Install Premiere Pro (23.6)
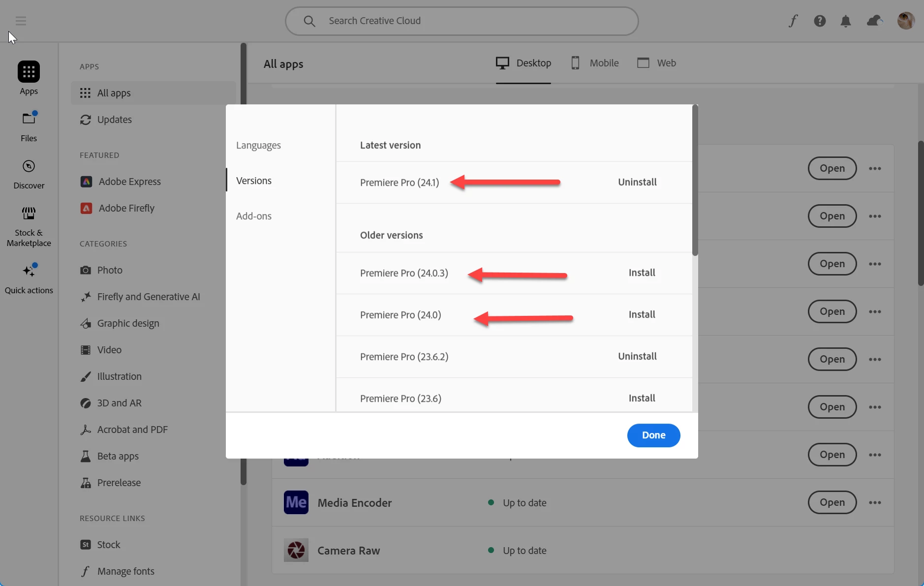 [x=642, y=398]
